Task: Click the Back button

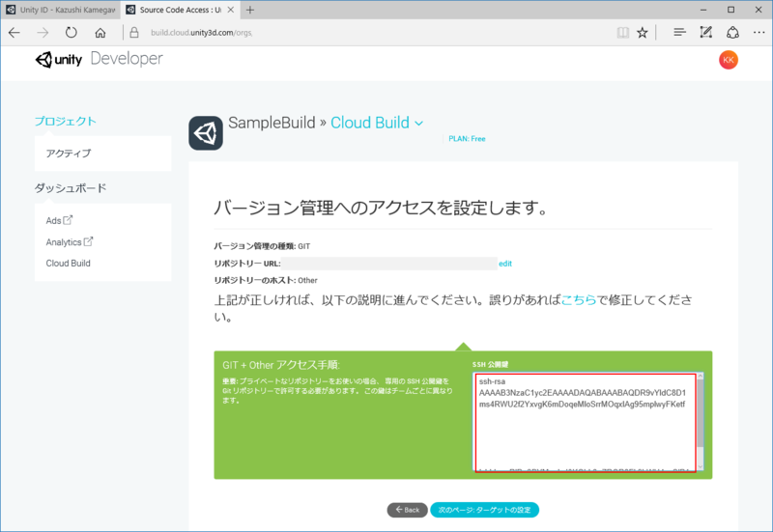Action: tap(407, 510)
